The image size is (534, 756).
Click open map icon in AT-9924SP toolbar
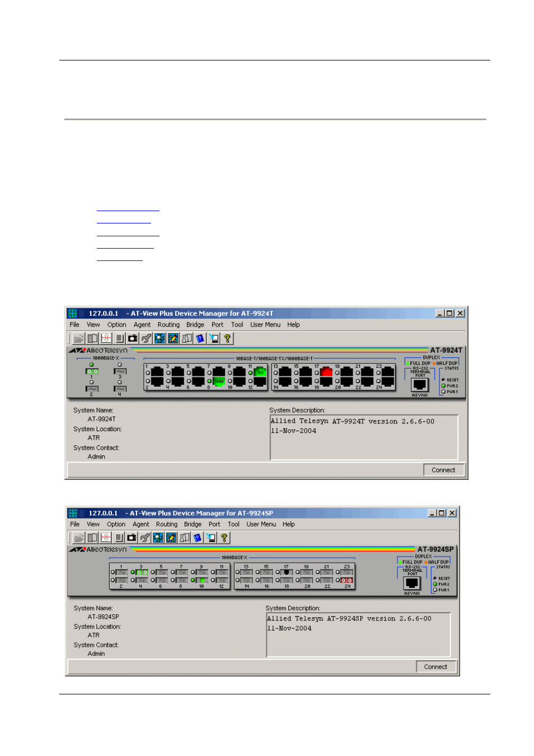(184, 538)
